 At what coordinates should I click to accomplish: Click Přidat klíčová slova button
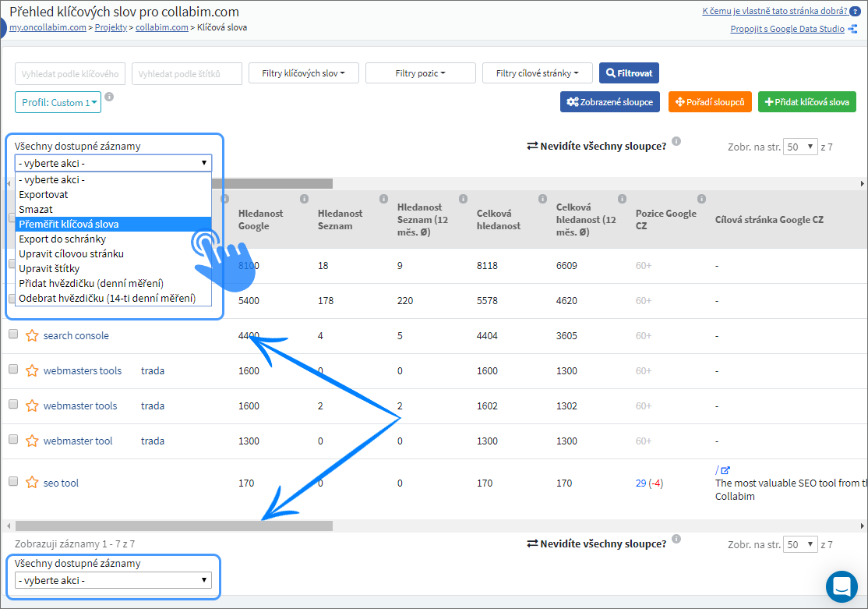pos(807,102)
